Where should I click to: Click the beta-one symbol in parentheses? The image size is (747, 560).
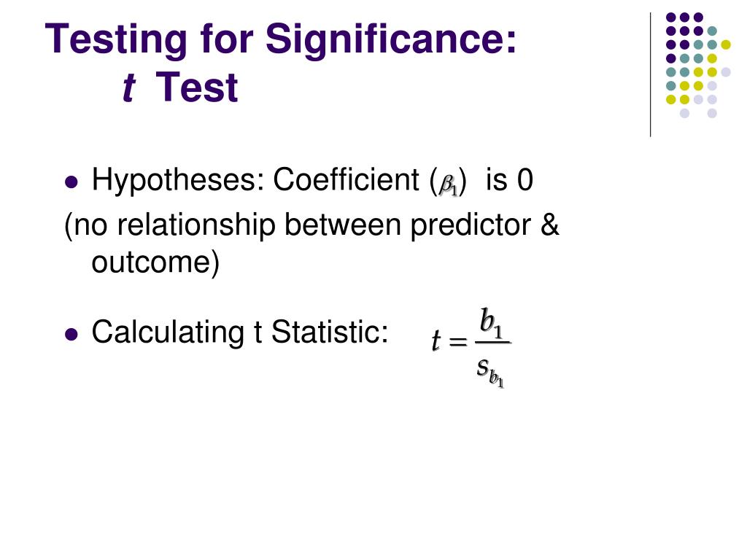click(x=448, y=185)
